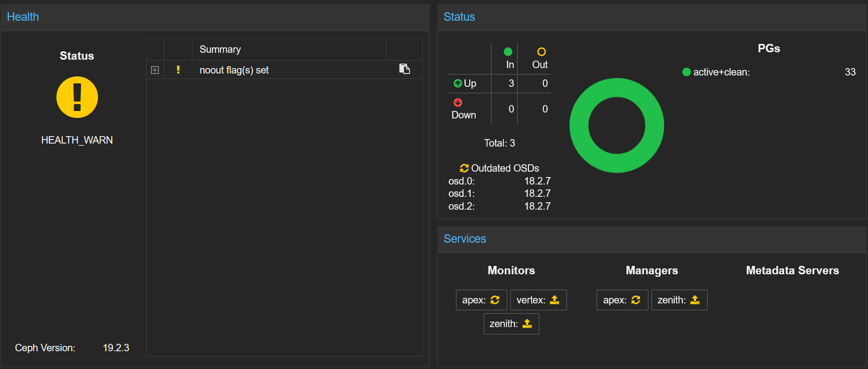Image resolution: width=868 pixels, height=369 pixels.
Task: Click the green Up arrow icon
Action: click(x=458, y=83)
